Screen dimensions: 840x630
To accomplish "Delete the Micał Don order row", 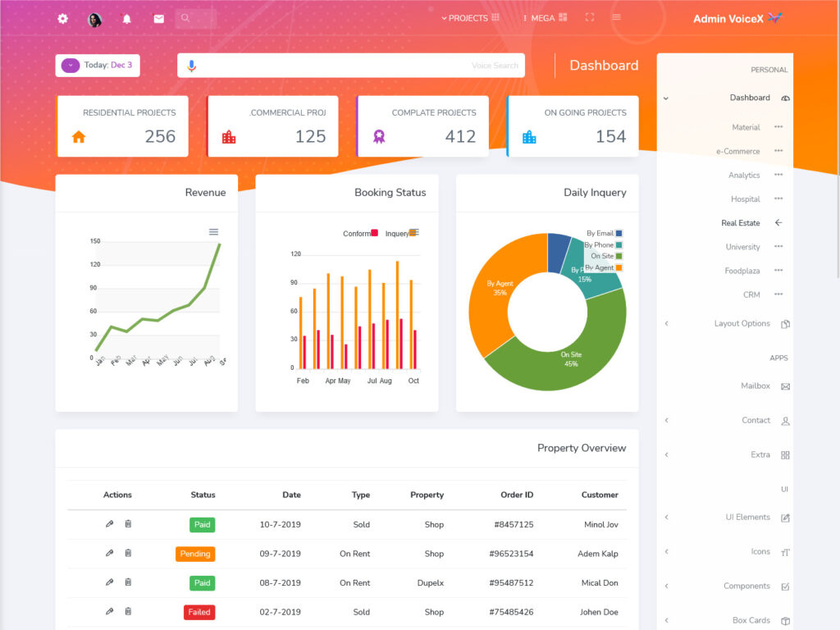I will pyautogui.click(x=128, y=582).
